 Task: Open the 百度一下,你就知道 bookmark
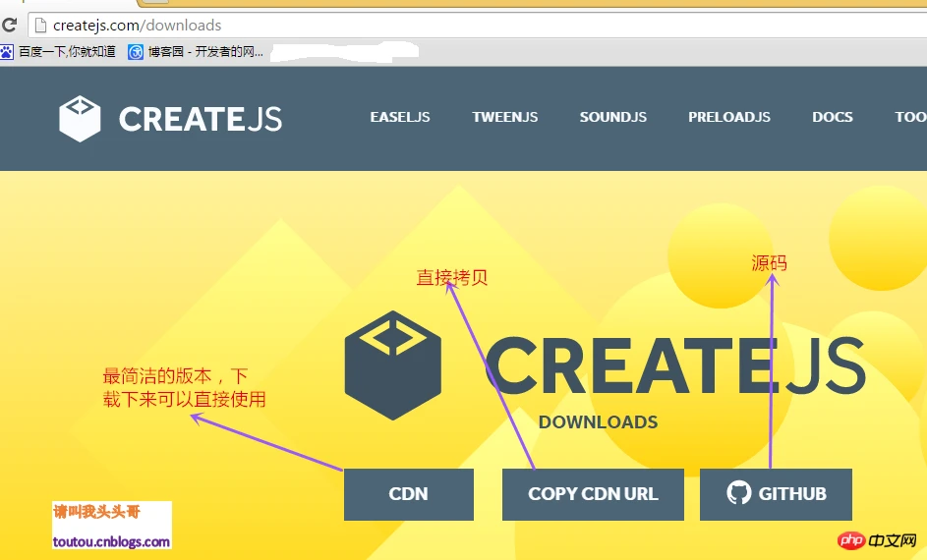[x=67, y=52]
